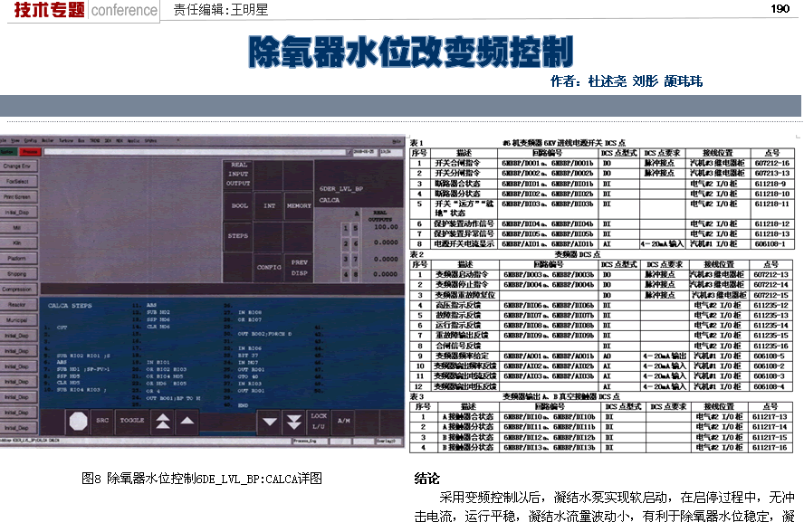This screenshot has height=532, width=804.
Task: Click the title 除氧器水位改变频控制
Action: coord(411,52)
